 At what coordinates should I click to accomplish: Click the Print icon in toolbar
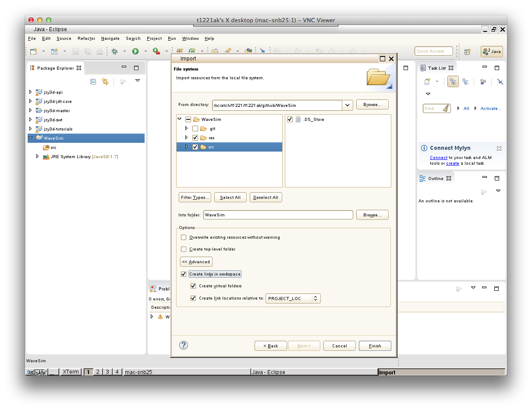[99, 51]
